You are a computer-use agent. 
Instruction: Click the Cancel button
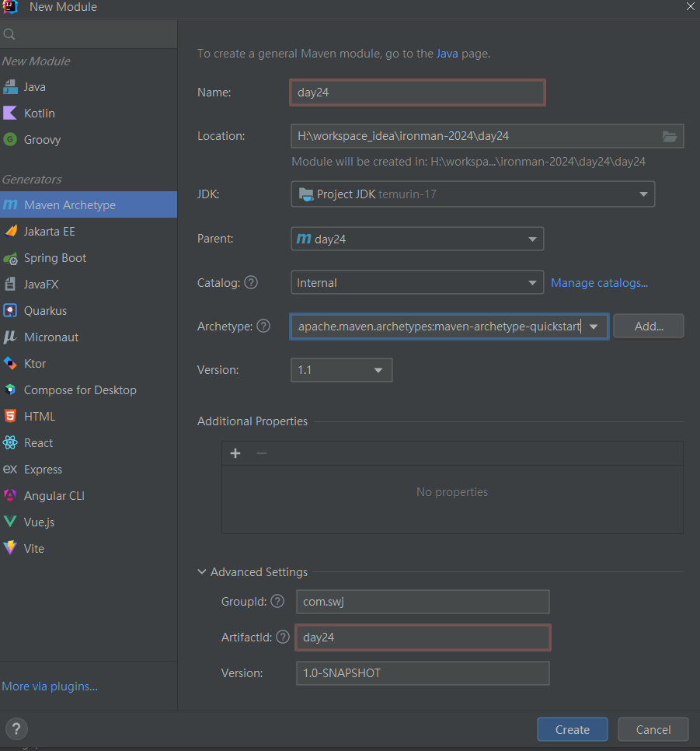(x=653, y=729)
